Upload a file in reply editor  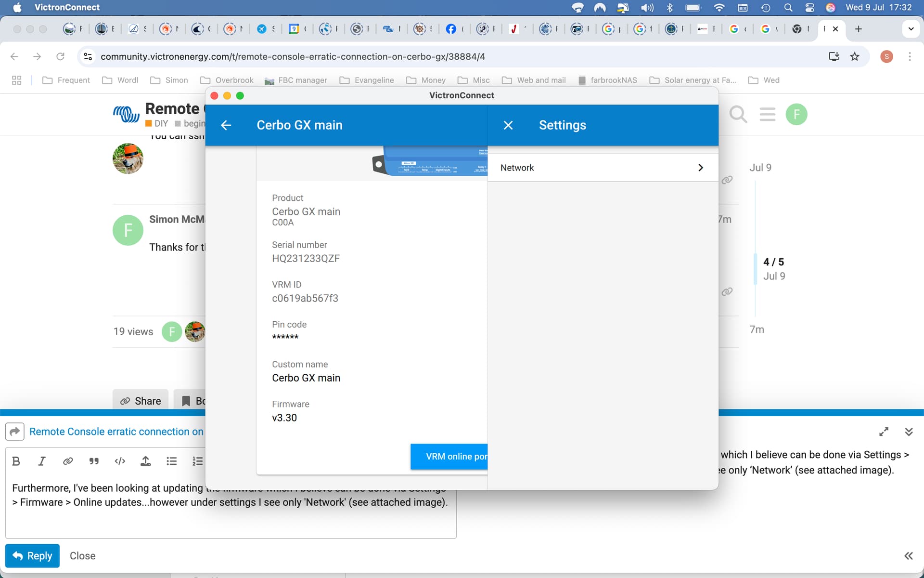(145, 461)
